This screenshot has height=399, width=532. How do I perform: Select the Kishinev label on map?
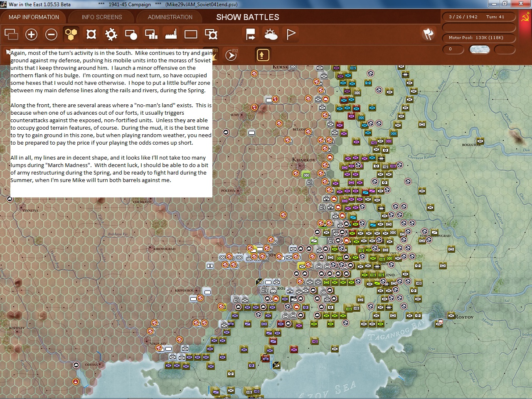pos(17,328)
